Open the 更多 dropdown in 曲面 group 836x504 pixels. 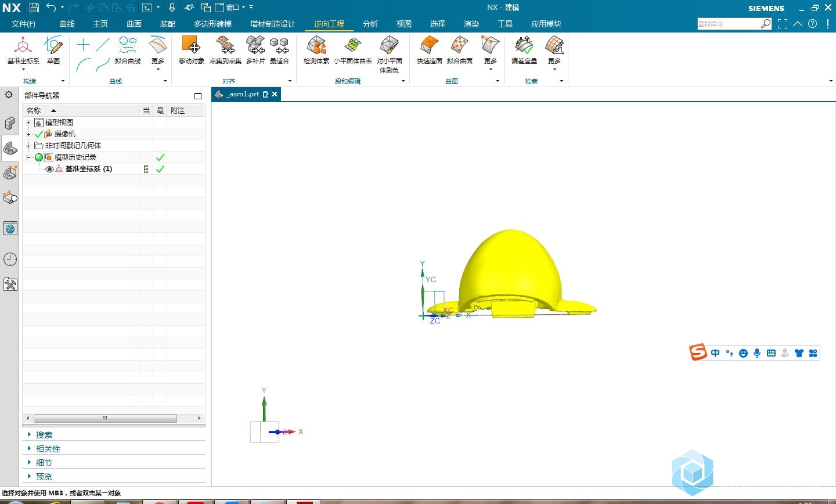491,53
